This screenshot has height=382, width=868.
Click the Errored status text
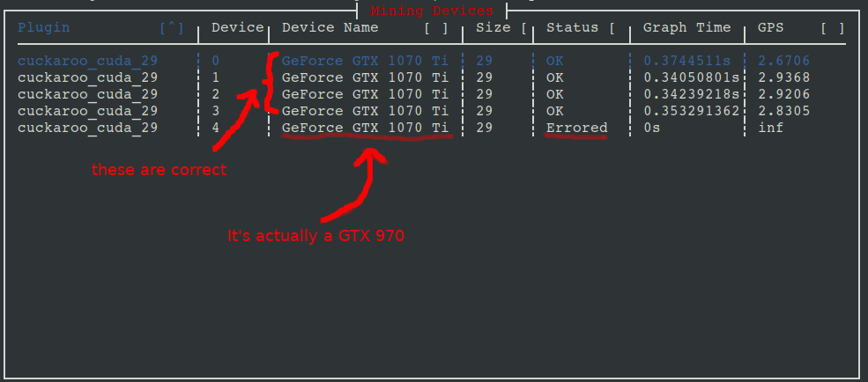[577, 128]
